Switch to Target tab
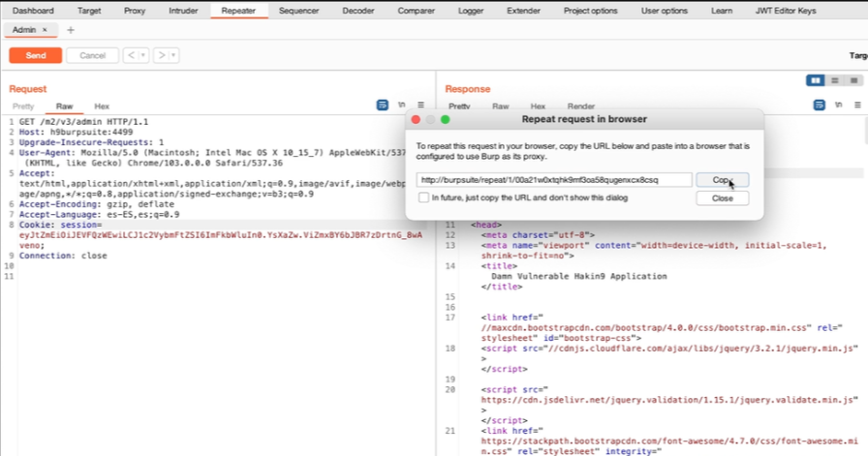 tap(89, 11)
